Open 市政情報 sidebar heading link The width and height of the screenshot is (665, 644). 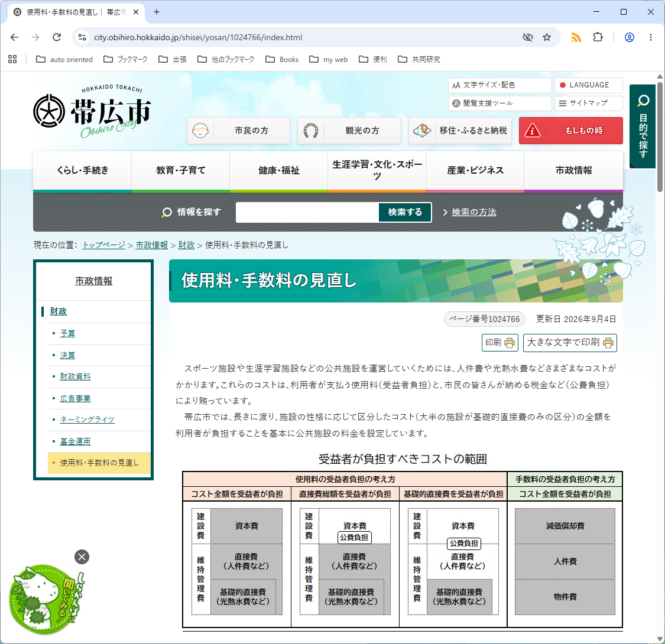coord(94,281)
